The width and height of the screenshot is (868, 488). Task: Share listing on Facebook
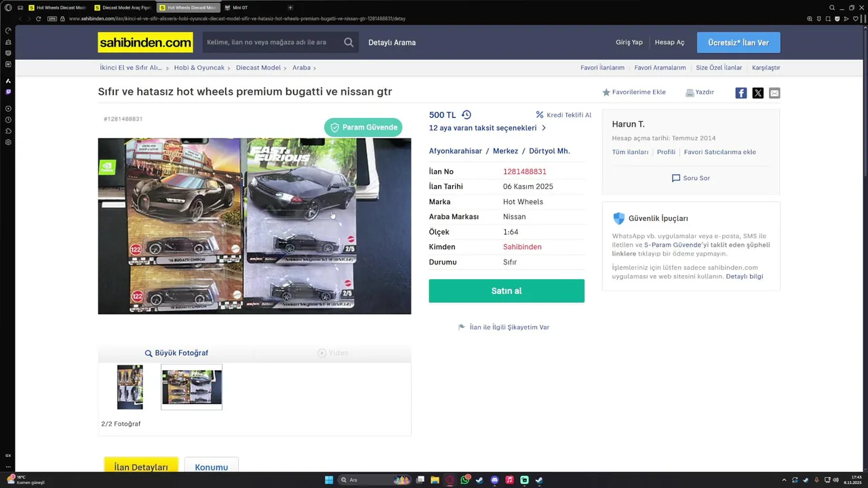coord(741,93)
